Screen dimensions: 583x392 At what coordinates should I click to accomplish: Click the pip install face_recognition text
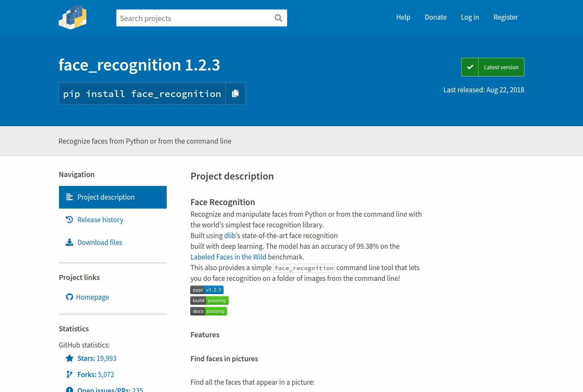(142, 94)
